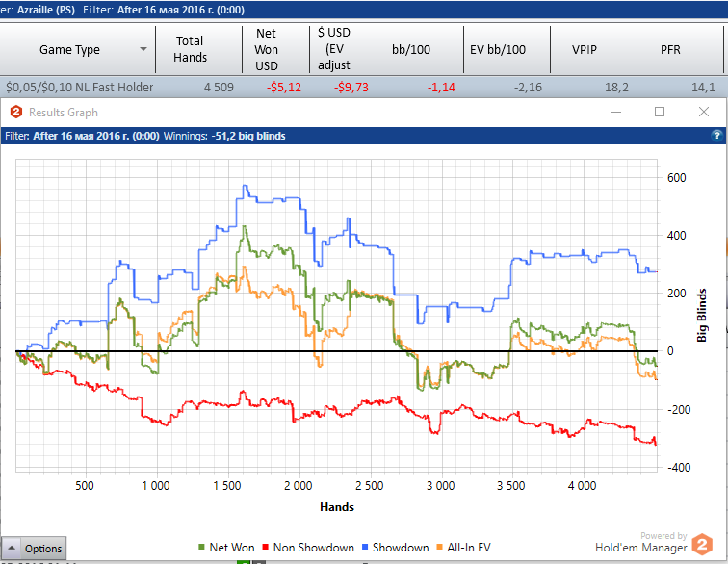Click the 4 509 total hands cell
This screenshot has height=564, width=728.
point(219,88)
